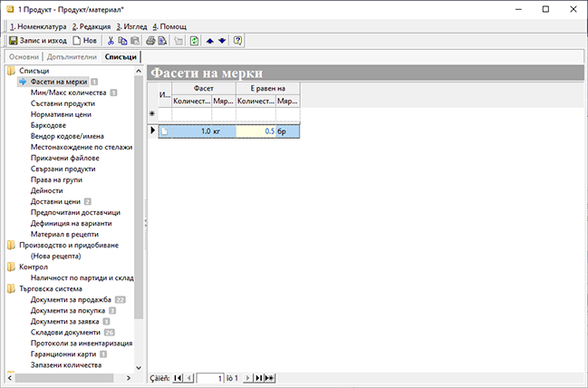Open the Помощ menu

pyautogui.click(x=169, y=26)
